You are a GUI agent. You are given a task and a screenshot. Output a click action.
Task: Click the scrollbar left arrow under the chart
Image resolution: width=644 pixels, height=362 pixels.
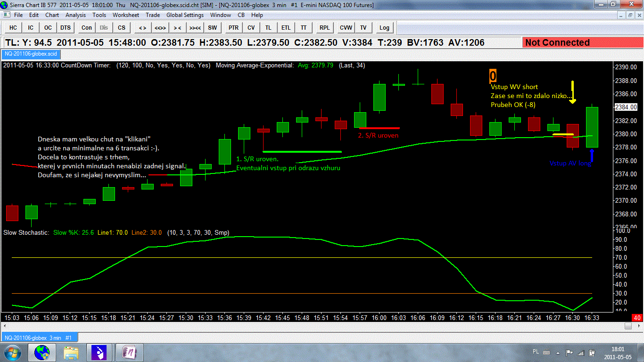click(x=4, y=326)
